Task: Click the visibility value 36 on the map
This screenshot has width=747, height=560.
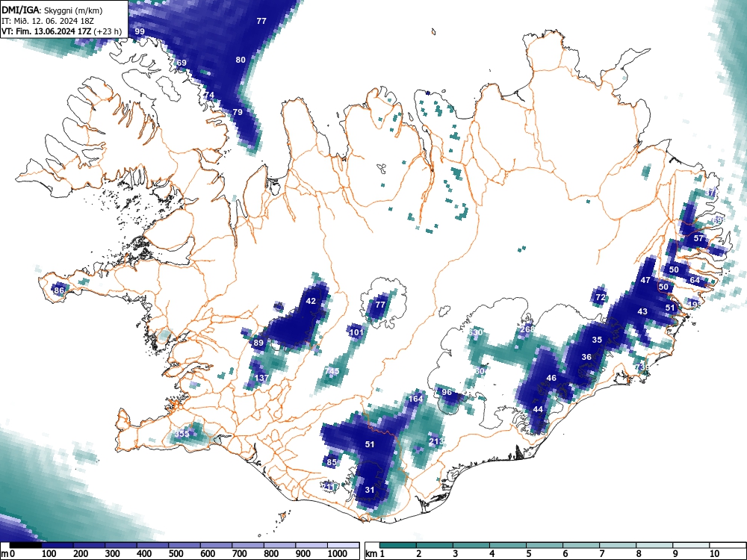Action: click(586, 357)
